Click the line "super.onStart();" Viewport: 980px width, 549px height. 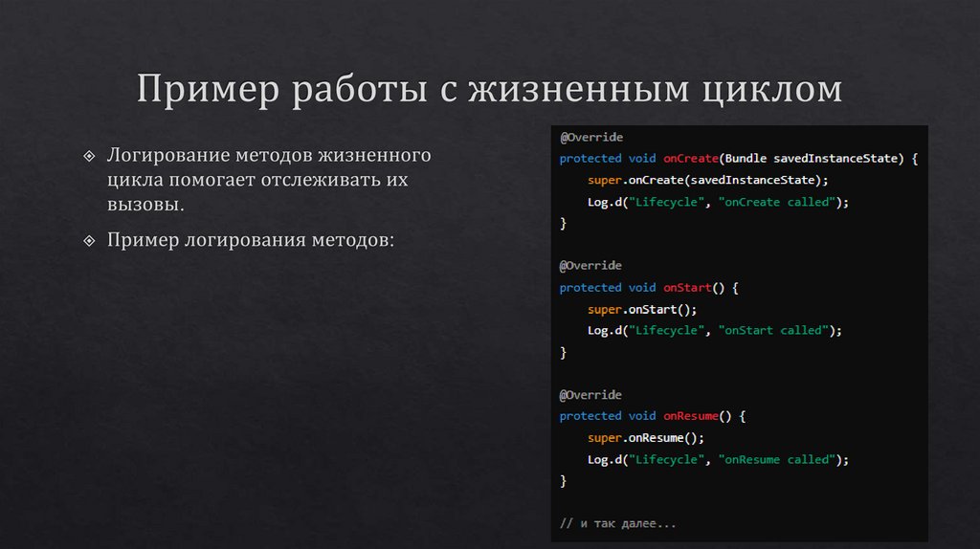(642, 310)
